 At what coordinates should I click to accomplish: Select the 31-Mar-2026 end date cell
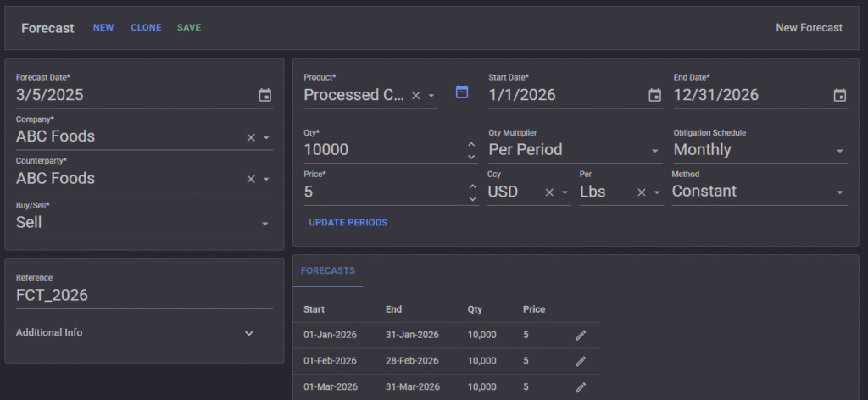click(413, 386)
